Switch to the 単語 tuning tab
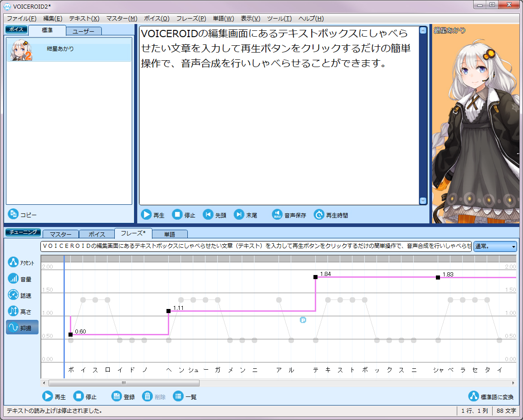Screen dimensions: 523x420 [170, 234]
